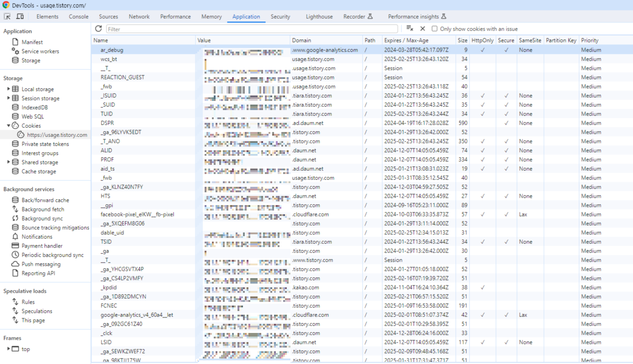Click the Back/forward cache icon
Viewport: 633px width, 364px height.
pyautogui.click(x=16, y=200)
